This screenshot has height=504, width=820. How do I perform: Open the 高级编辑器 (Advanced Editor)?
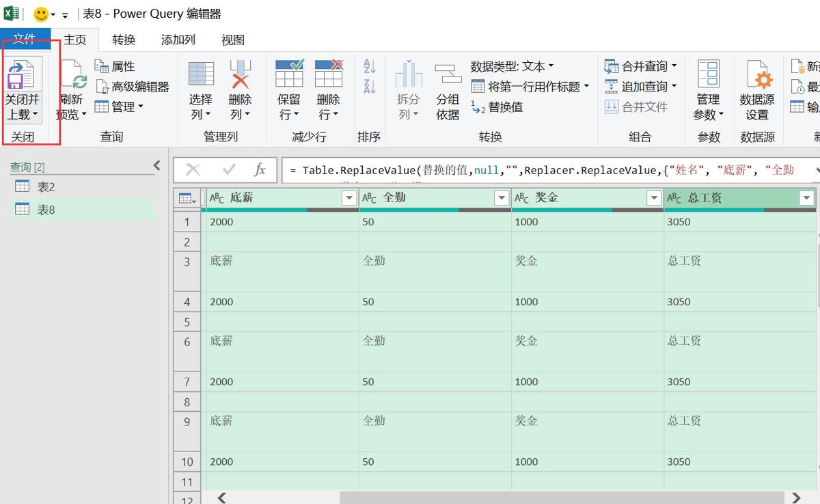[x=135, y=87]
